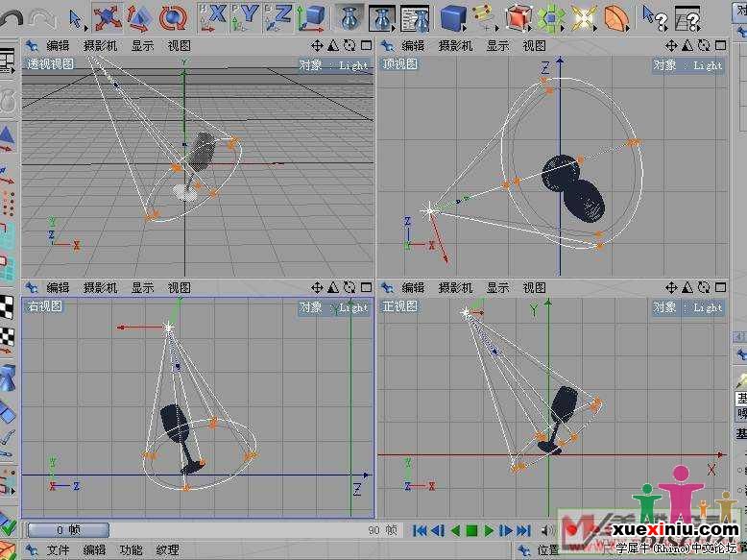Open the orange deformer objects palette
This screenshot has width=747, height=560.
tap(616, 19)
